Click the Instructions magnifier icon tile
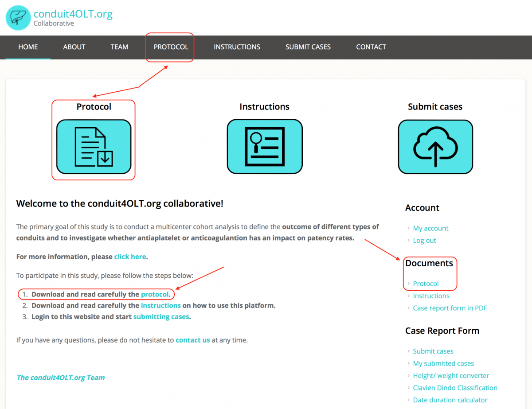The image size is (532, 409). [x=264, y=147]
